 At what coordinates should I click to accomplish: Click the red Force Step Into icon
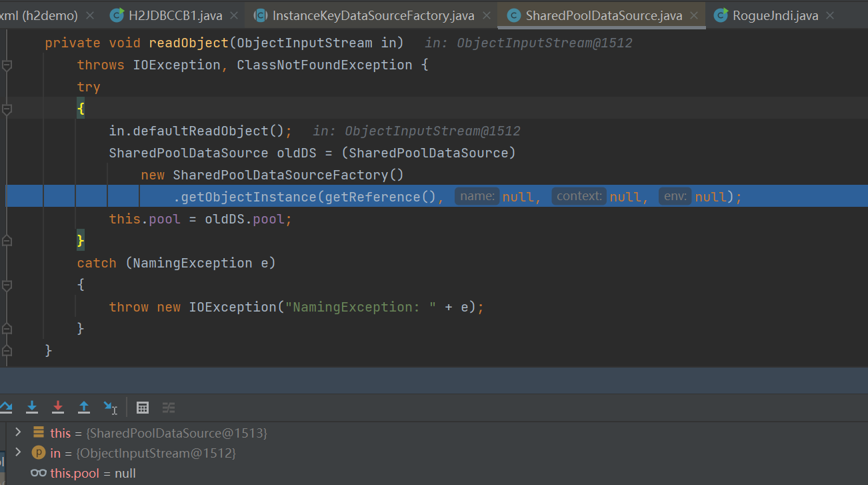point(58,407)
